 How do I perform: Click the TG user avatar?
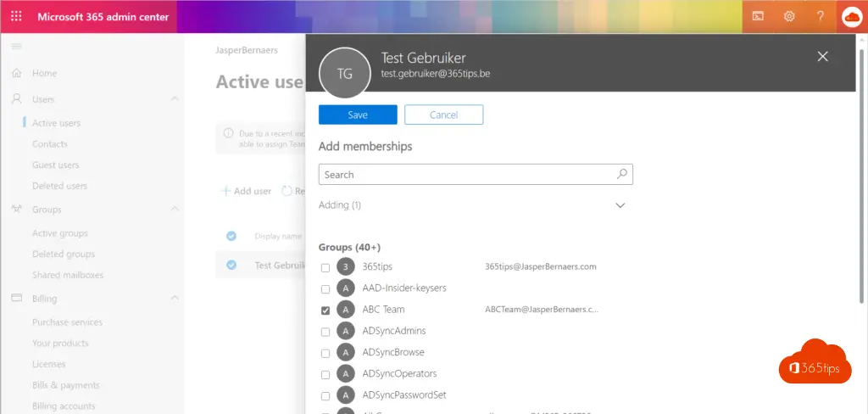click(x=345, y=74)
